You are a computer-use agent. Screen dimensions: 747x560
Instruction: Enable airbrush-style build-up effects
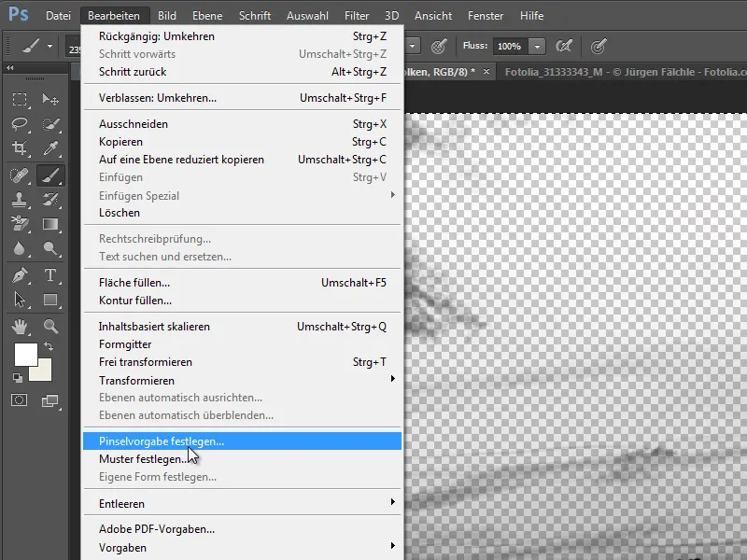pos(564,46)
